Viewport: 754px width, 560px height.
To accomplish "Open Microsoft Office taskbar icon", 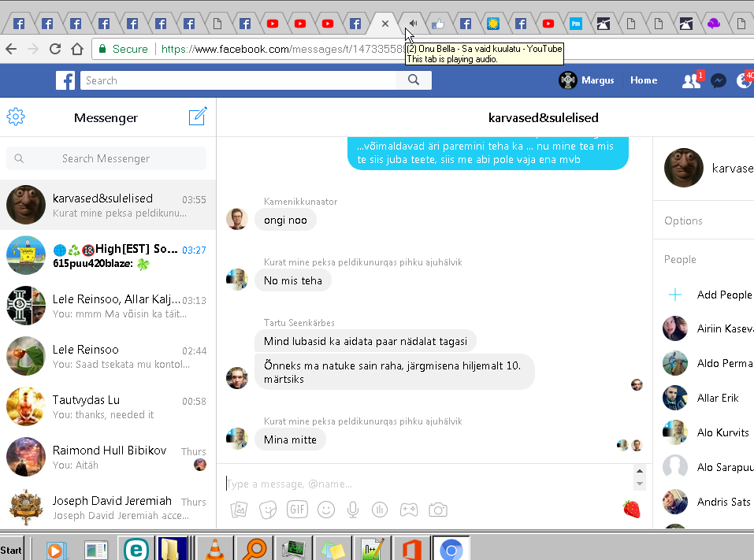I will pyautogui.click(x=411, y=549).
